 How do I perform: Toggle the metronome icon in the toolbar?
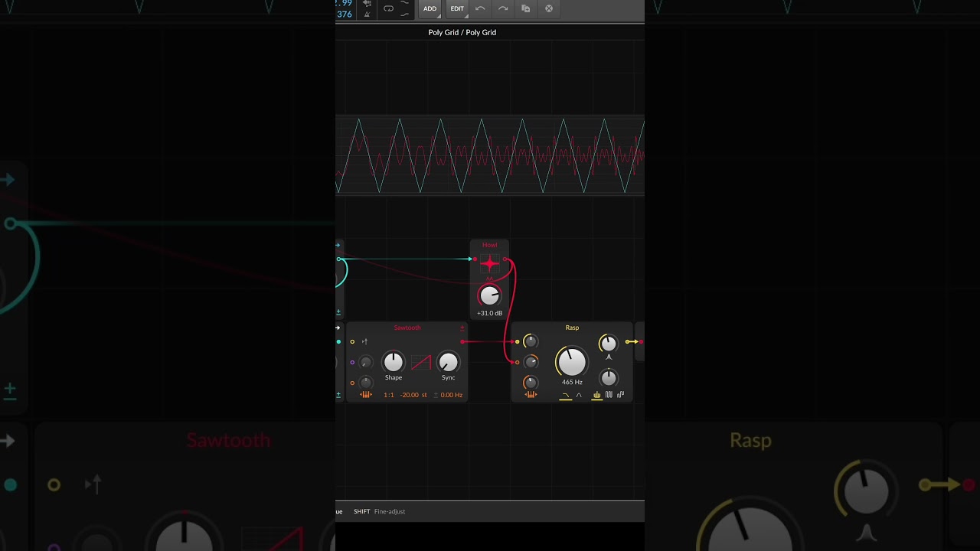click(x=367, y=14)
